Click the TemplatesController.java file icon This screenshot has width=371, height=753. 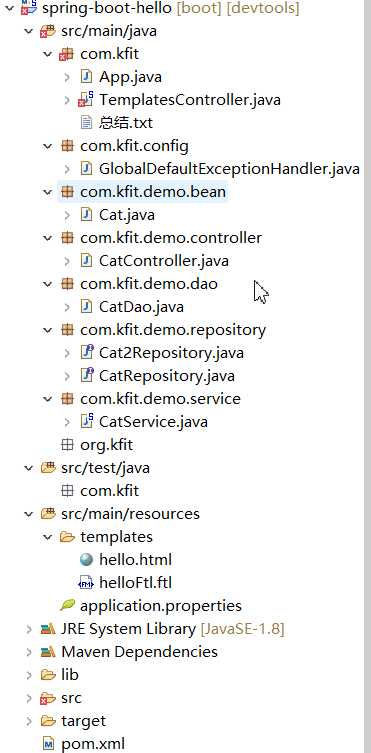[85, 100]
